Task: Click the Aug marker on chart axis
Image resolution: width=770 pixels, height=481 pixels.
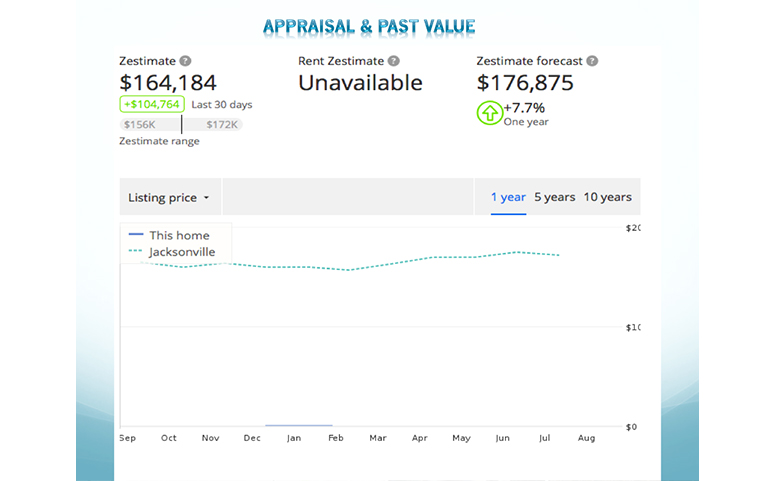Action: (x=586, y=438)
